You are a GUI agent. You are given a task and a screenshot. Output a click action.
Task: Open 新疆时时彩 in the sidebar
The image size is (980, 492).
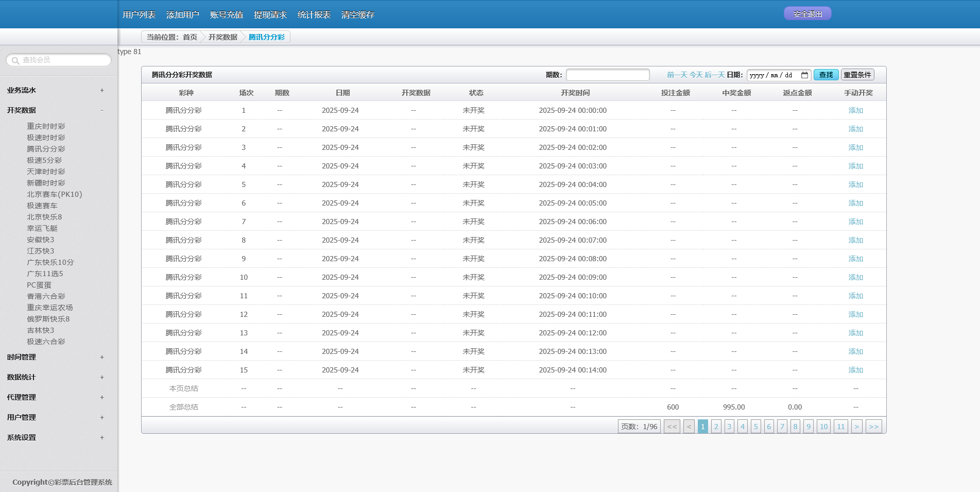[46, 183]
